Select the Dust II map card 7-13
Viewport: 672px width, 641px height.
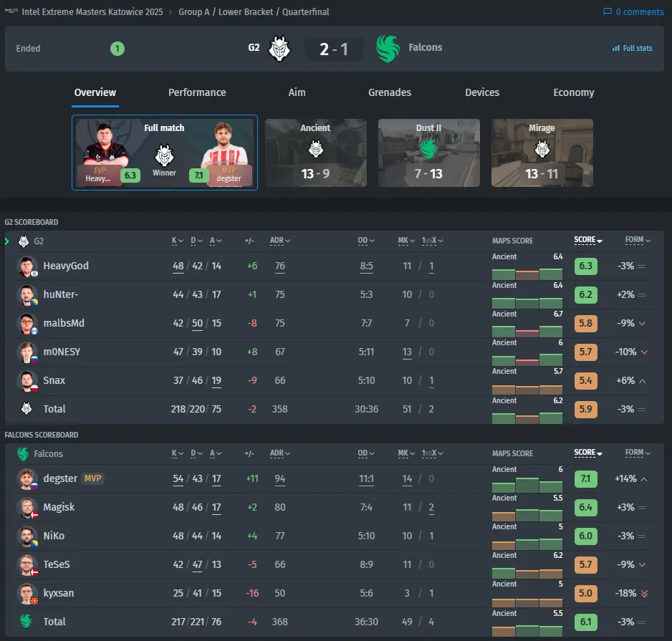[429, 153]
